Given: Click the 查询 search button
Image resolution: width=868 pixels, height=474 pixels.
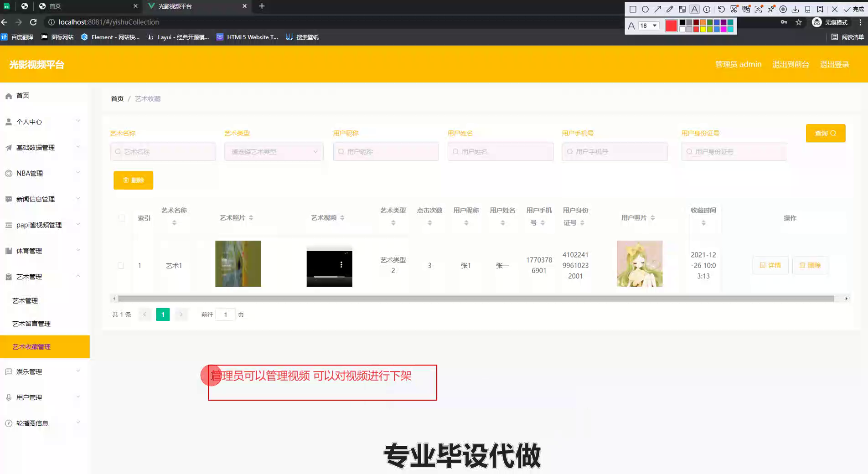Looking at the screenshot, I should point(826,133).
